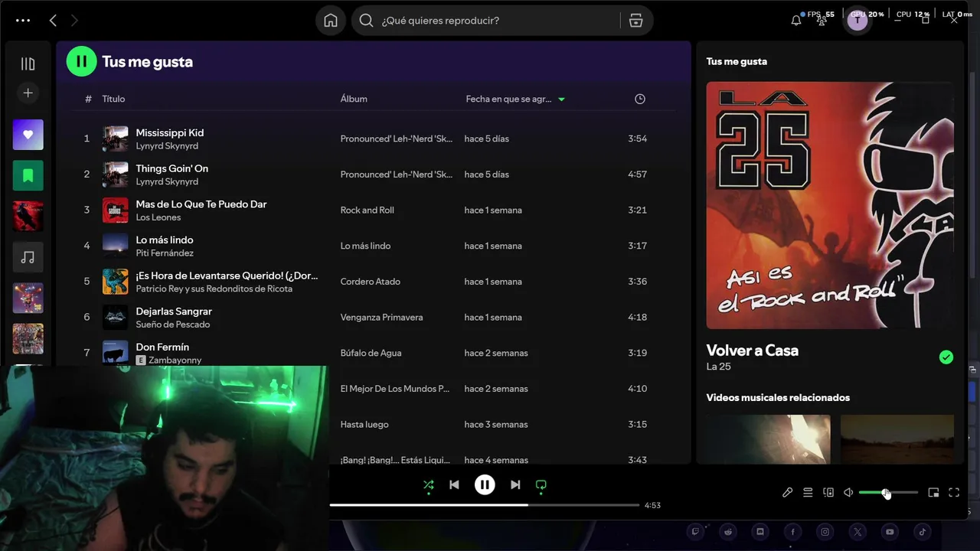Select the song Dejarlas Sangrar
This screenshot has height=551, width=980.
pyautogui.click(x=174, y=311)
